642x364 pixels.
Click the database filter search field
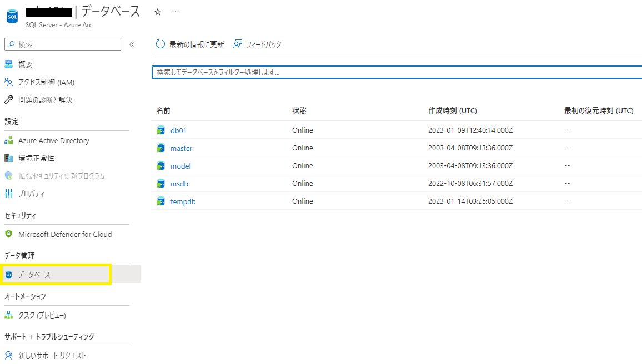tap(397, 72)
